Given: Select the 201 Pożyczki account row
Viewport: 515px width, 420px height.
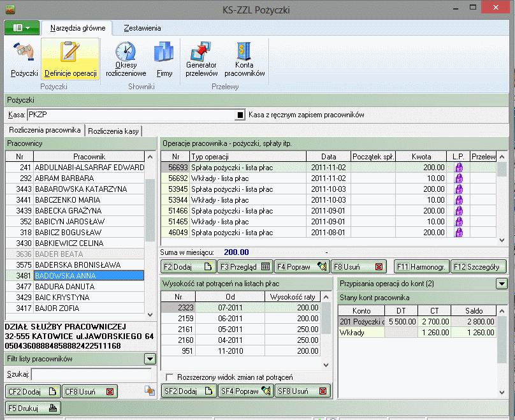Looking at the screenshot, I should pos(417,321).
